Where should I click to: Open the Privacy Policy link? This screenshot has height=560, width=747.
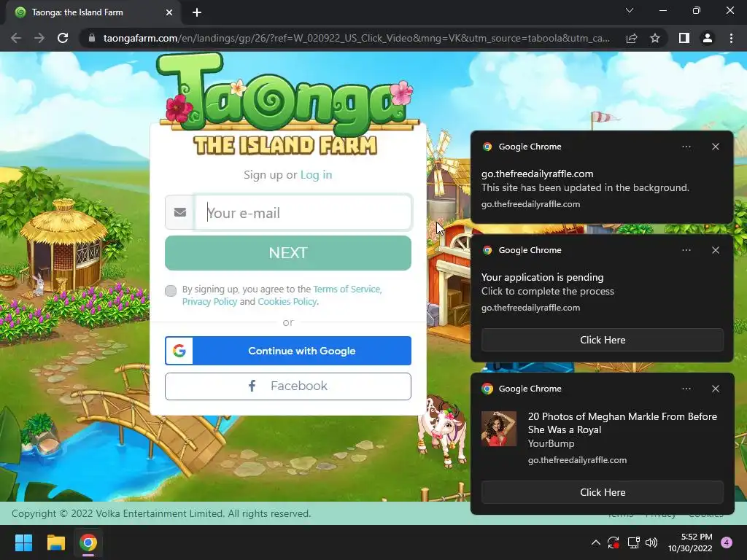click(209, 301)
